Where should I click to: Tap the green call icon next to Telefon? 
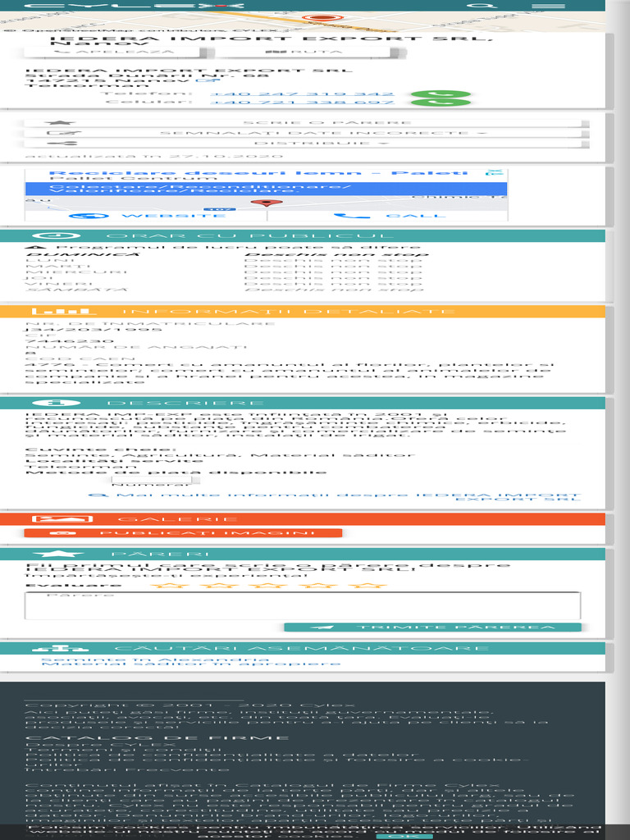coord(441,95)
